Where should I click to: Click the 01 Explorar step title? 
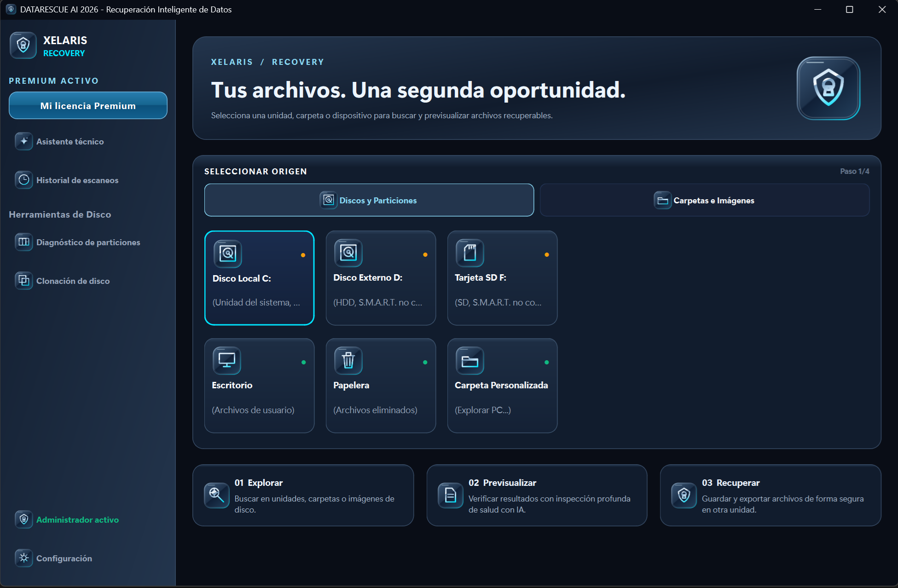click(259, 483)
